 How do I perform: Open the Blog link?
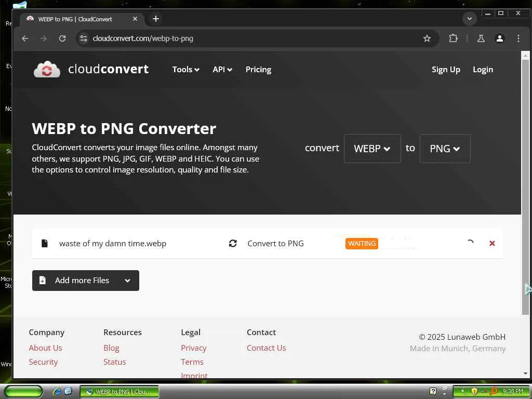pyautogui.click(x=111, y=348)
